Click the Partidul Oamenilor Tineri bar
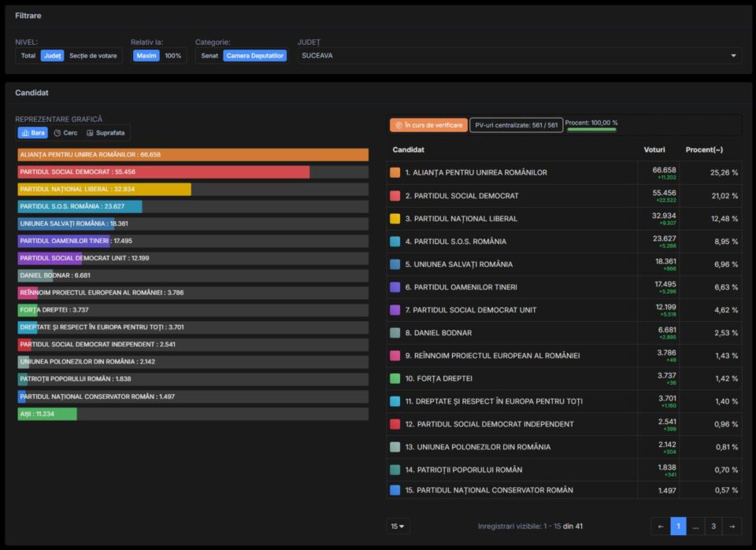 64,241
